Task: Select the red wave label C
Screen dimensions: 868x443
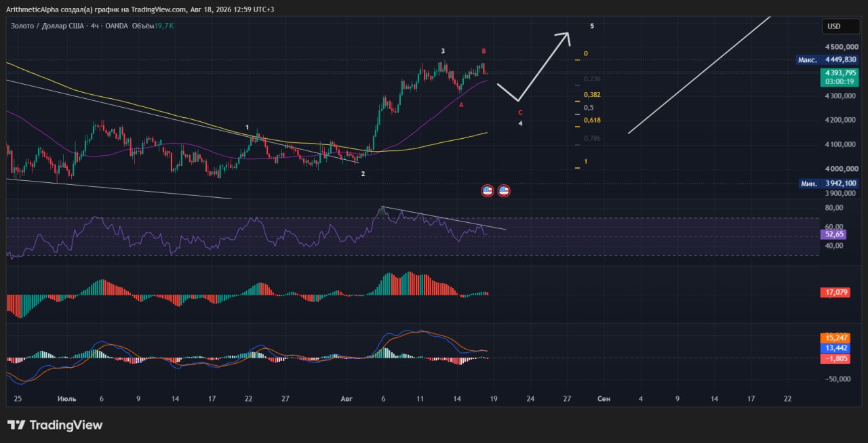Action: click(x=520, y=112)
